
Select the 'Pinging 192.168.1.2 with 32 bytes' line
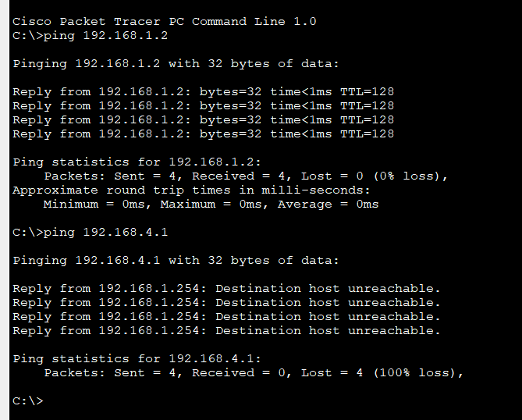[176, 63]
